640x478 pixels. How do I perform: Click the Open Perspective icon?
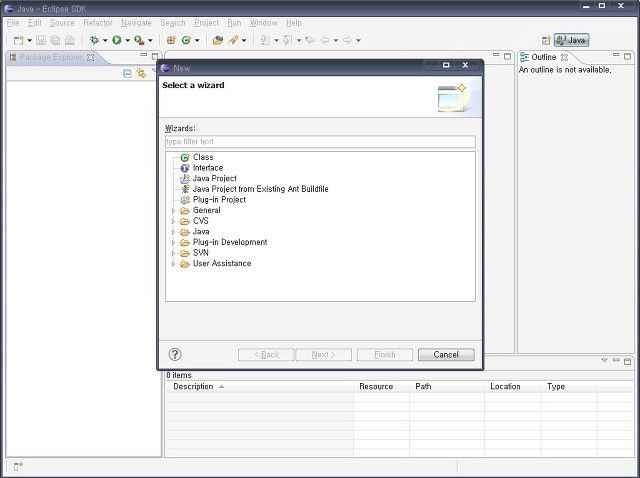click(546, 40)
